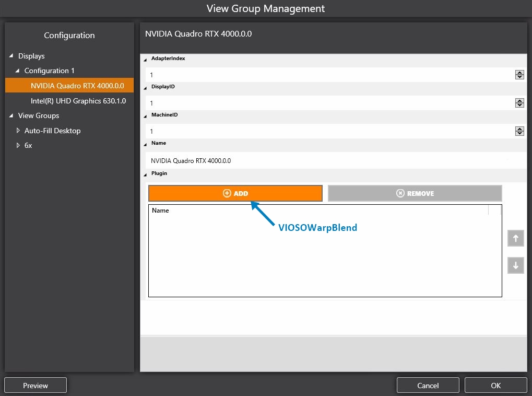
Task: Increase the DisplayID value
Action: (519, 100)
